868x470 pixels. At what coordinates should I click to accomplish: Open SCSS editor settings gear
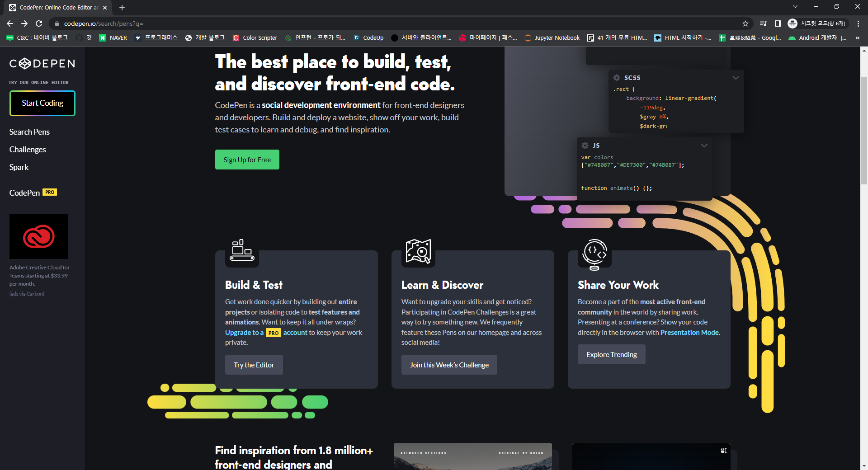point(617,78)
